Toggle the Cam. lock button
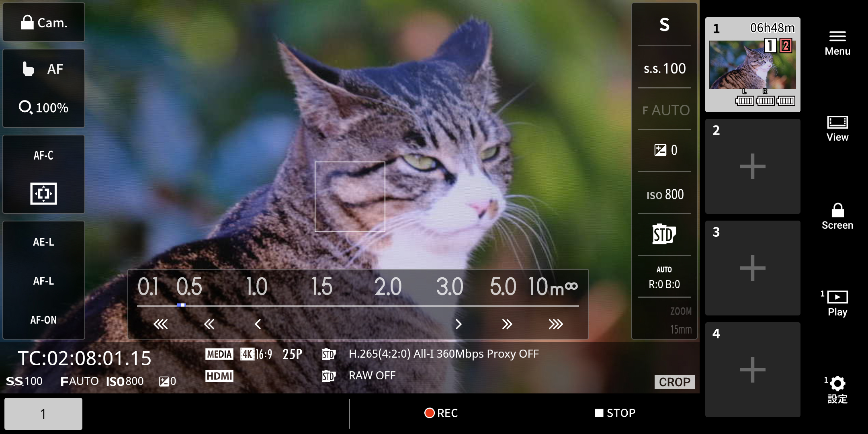 (44, 23)
